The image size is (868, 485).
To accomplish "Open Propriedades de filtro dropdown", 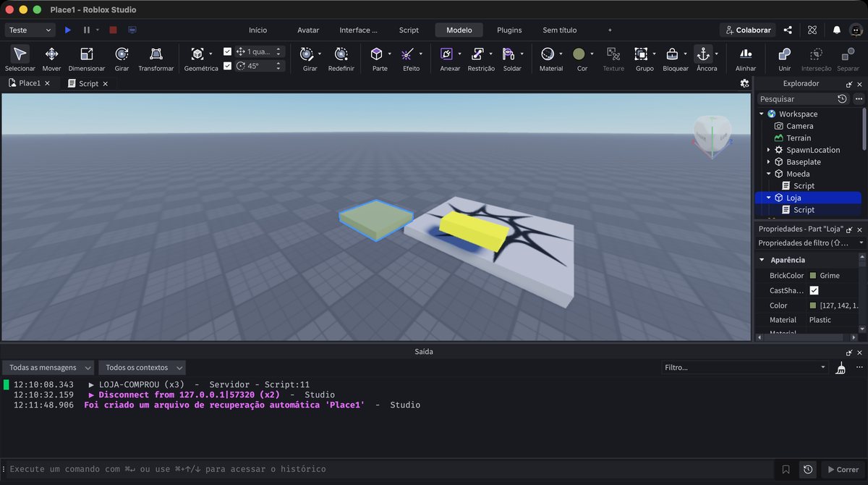I will click(810, 243).
